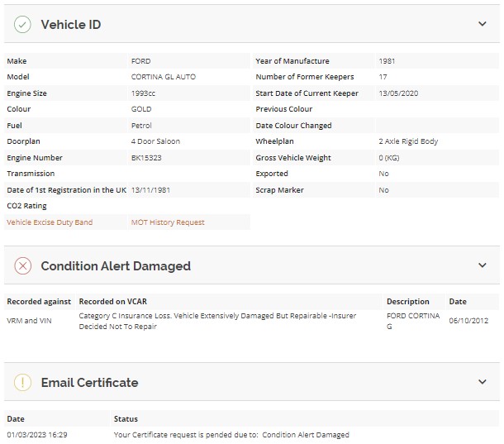Select the Condition Alert Damaged heading

pyautogui.click(x=116, y=266)
